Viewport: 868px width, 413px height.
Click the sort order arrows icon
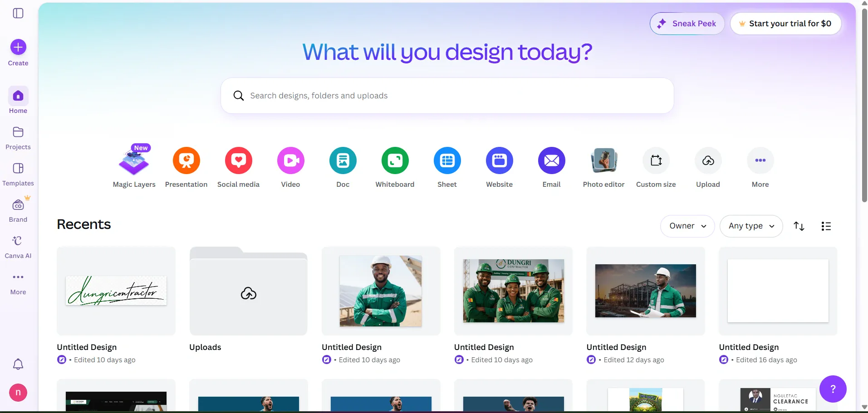tap(799, 226)
